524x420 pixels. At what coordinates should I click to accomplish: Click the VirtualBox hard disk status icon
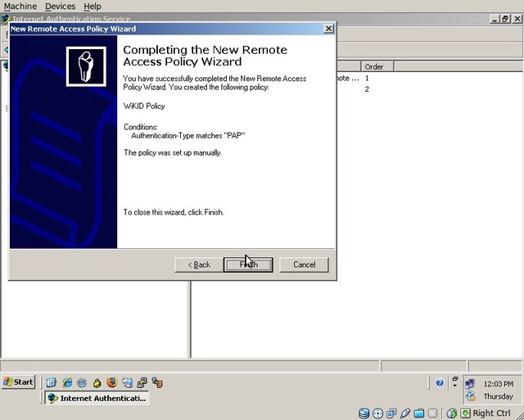[x=364, y=413]
